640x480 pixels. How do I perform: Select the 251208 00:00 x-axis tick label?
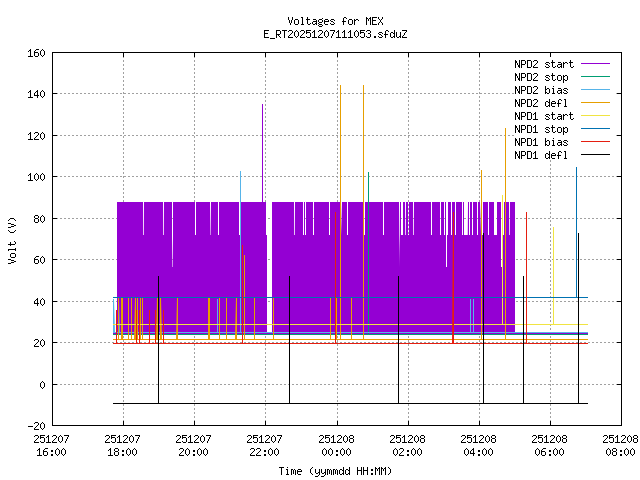click(x=336, y=445)
